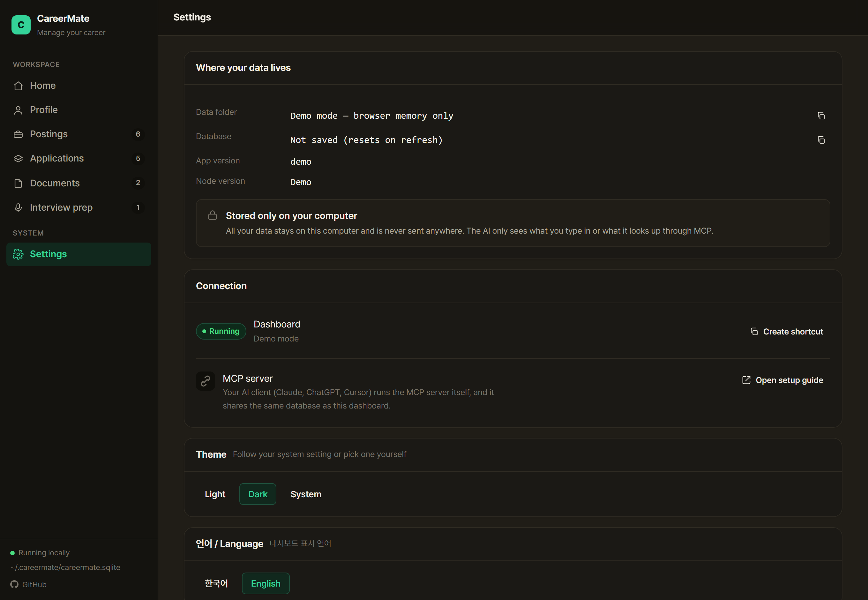Click the GitHub octocat icon

(14, 584)
